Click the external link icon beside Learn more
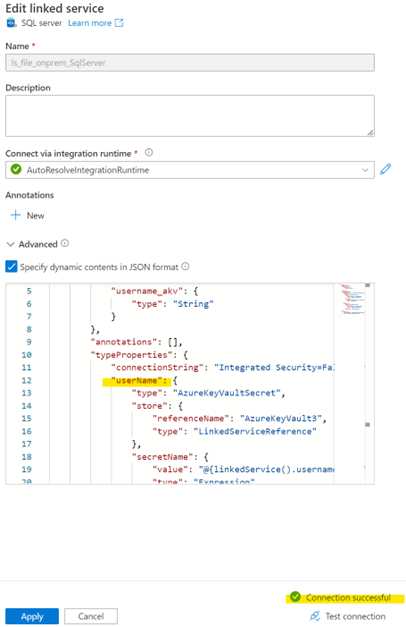This screenshot has width=406, height=627. 119,23
